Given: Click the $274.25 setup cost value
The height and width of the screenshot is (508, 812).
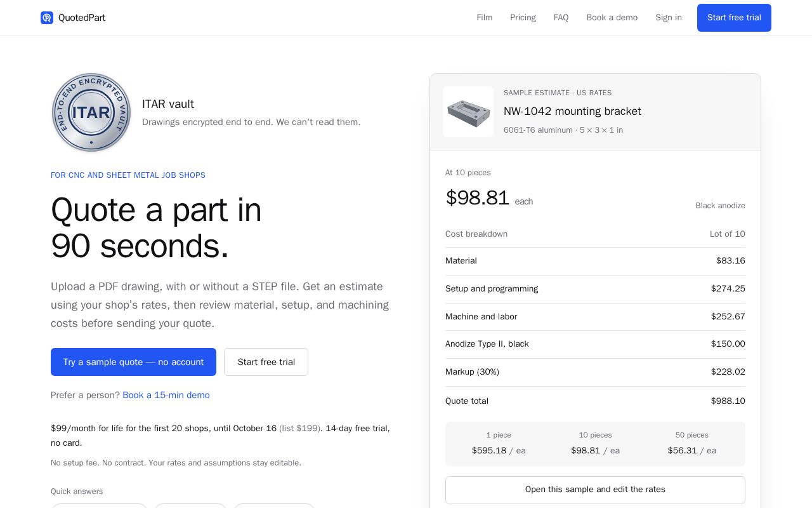Looking at the screenshot, I should coord(728,289).
